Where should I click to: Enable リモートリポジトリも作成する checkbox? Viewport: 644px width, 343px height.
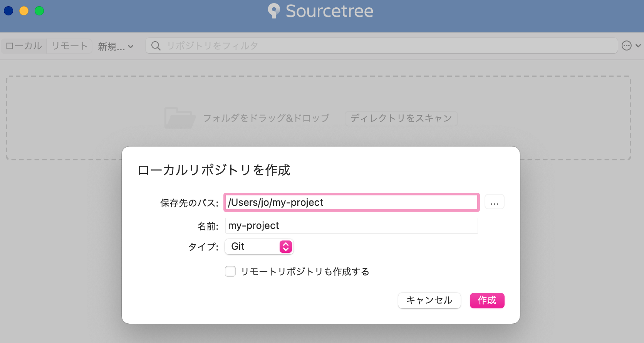pyautogui.click(x=230, y=271)
